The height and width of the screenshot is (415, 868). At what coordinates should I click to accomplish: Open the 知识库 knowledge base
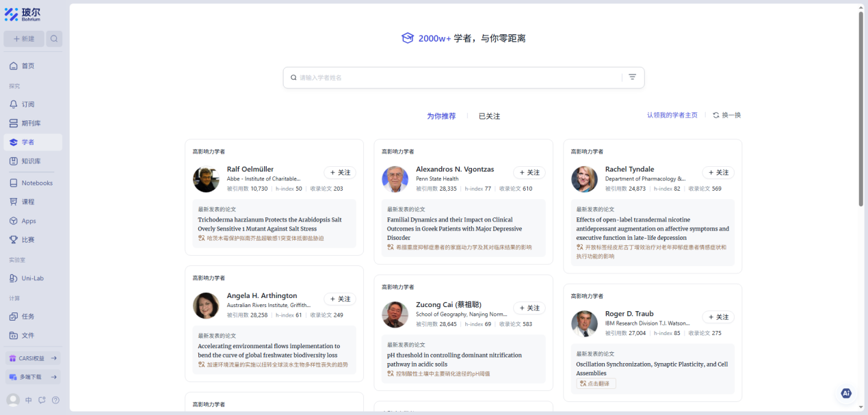[31, 161]
